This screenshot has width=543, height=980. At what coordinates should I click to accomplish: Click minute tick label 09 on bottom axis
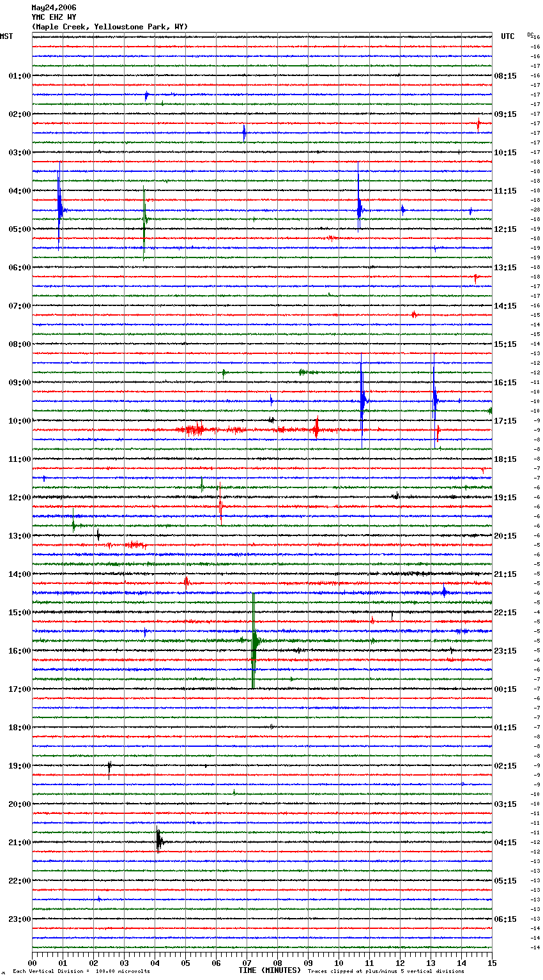(308, 963)
